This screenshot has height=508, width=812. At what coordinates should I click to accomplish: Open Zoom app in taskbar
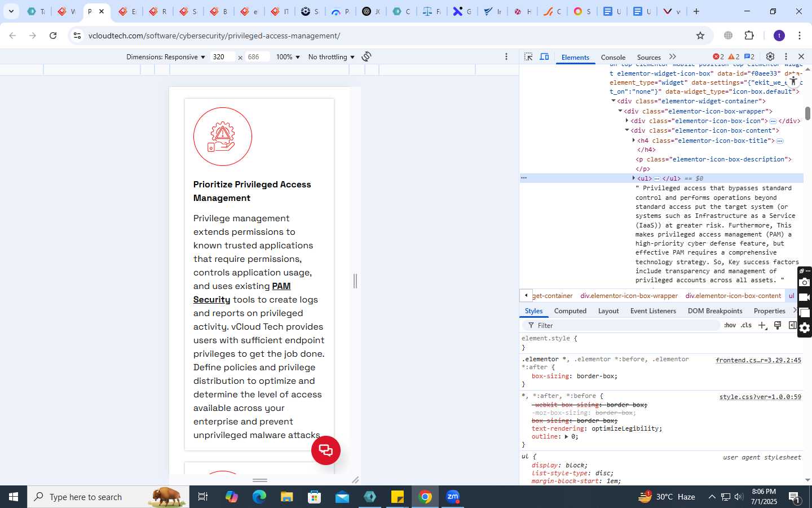point(453,497)
